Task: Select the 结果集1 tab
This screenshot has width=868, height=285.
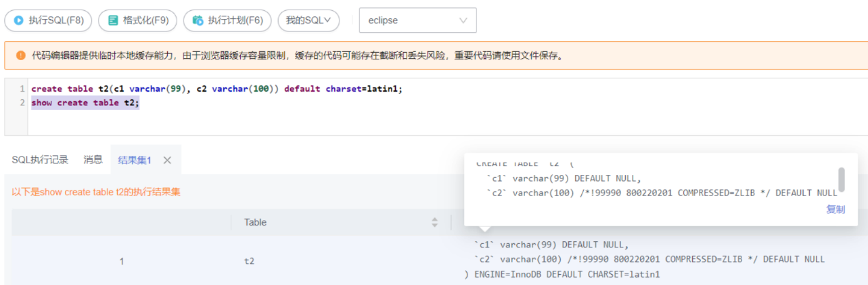Action: [134, 160]
